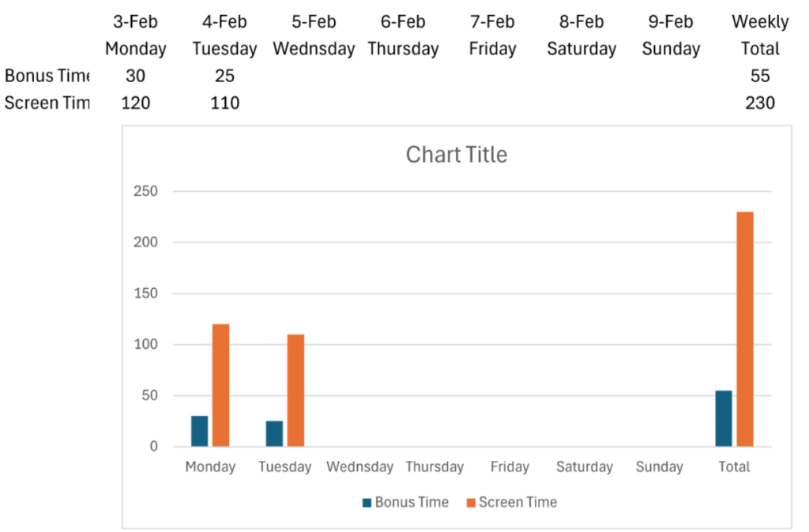The width and height of the screenshot is (809, 532).
Task: Click the 3-Feb date header cell
Action: [x=136, y=21]
